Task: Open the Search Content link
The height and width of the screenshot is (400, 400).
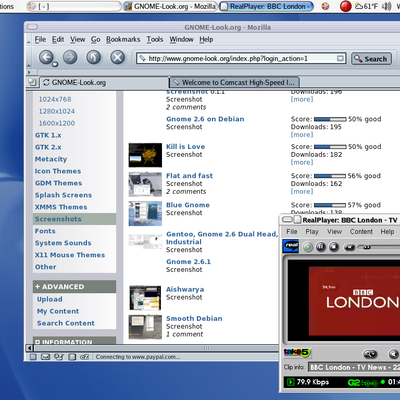Action: point(66,323)
